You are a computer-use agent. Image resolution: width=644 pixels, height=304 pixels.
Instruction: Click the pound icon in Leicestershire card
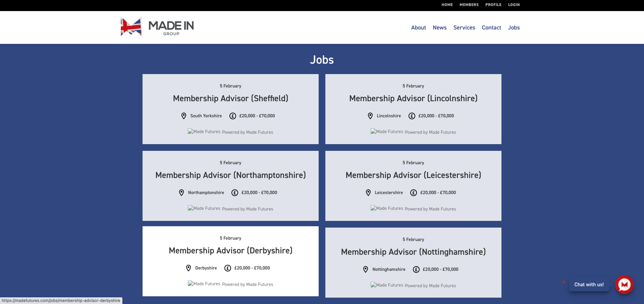[414, 193]
